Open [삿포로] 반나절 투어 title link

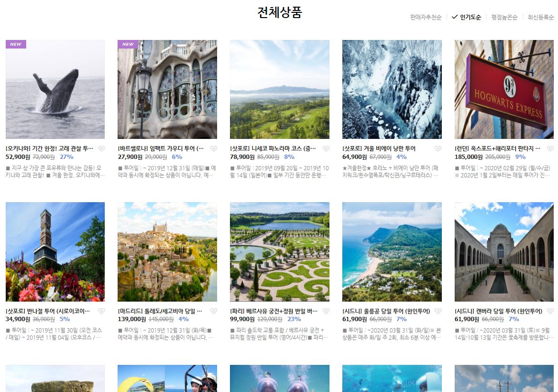pyautogui.click(x=48, y=311)
